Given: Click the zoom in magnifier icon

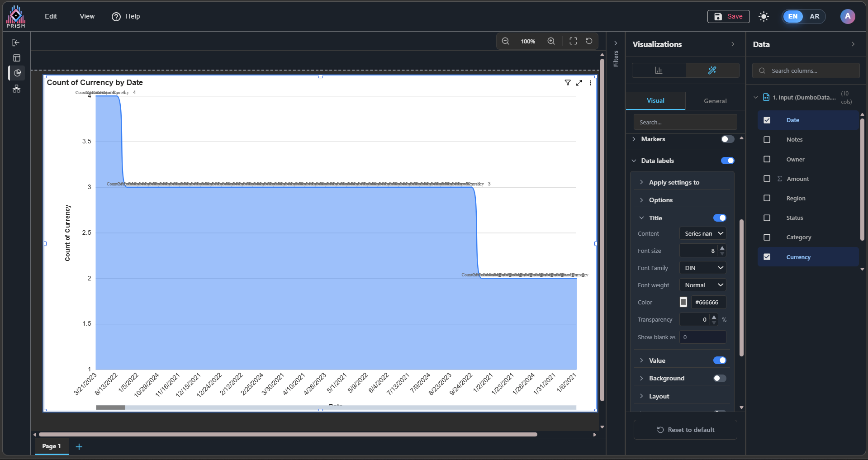Looking at the screenshot, I should [x=551, y=41].
